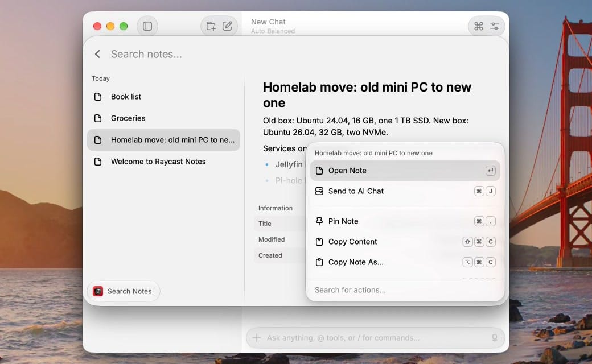Open the command key shortcuts icon
The image size is (592, 364).
click(478, 26)
